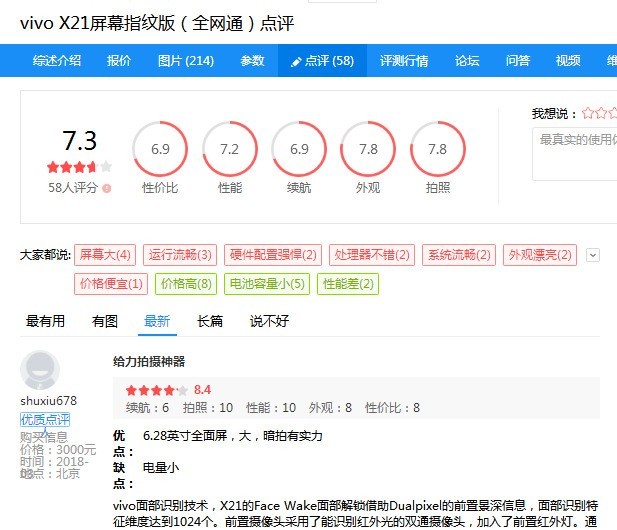Image resolution: width=617 pixels, height=530 pixels.
Task: Show 长篇 reviews
Action: 210,321
